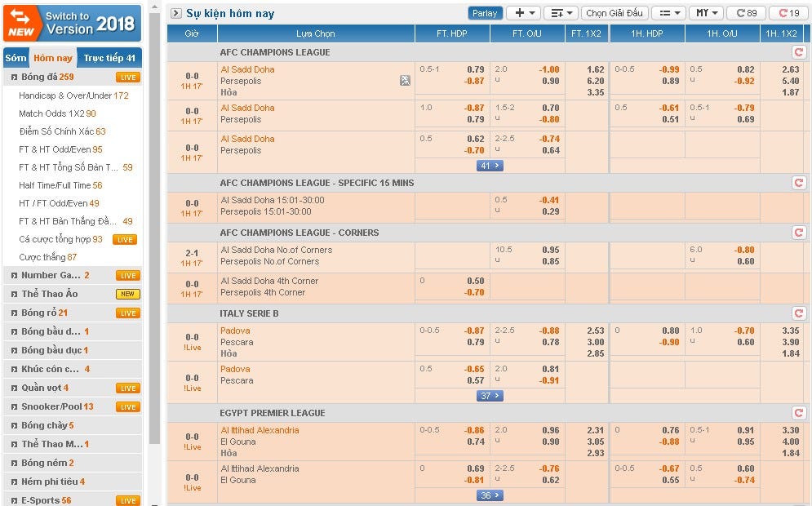
Task: Open Handicap & Over/Under 172 market
Action: 73,95
